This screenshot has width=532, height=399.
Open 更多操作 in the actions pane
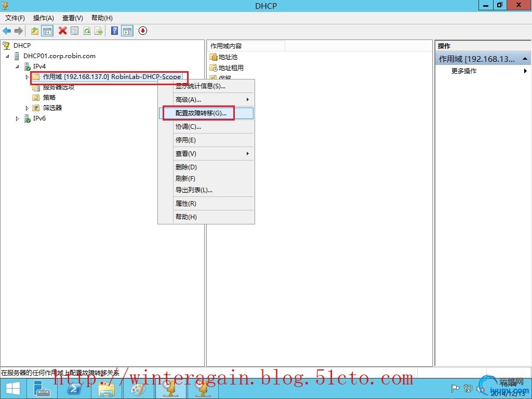tap(463, 71)
